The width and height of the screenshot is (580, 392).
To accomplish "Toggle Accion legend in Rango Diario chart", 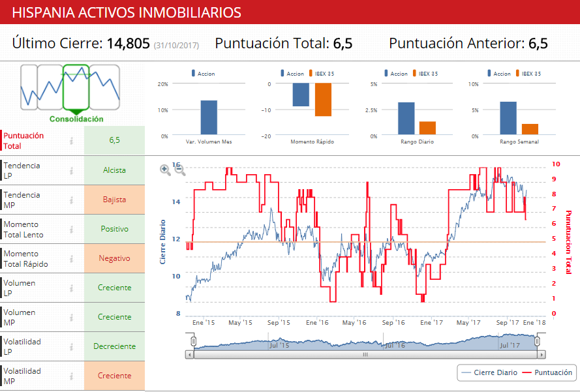I will (396, 74).
